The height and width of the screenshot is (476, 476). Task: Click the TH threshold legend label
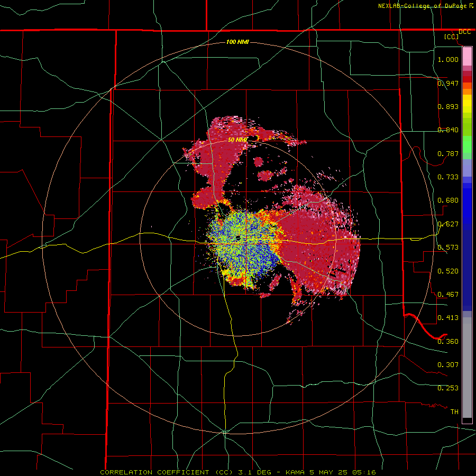(454, 412)
